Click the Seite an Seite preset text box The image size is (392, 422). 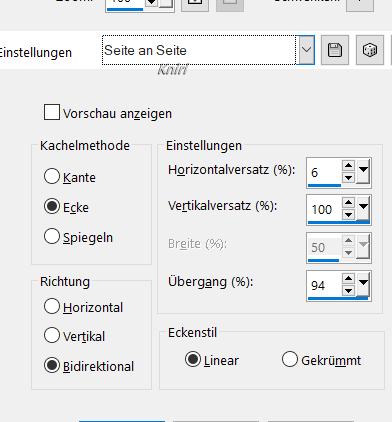[x=199, y=50]
